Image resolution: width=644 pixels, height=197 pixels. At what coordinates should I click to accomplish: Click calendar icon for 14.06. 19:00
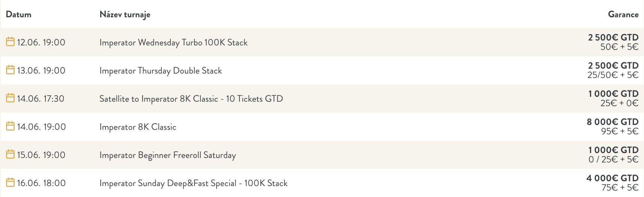pos(11,126)
